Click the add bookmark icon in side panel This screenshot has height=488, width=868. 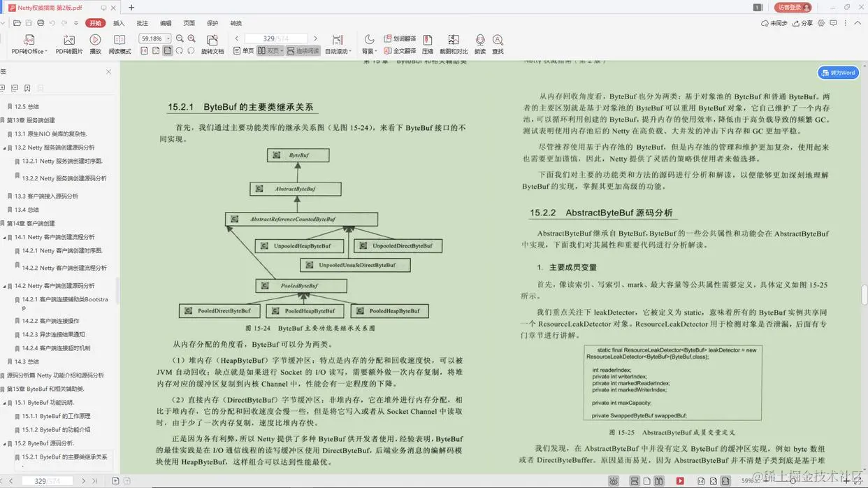pos(27,88)
